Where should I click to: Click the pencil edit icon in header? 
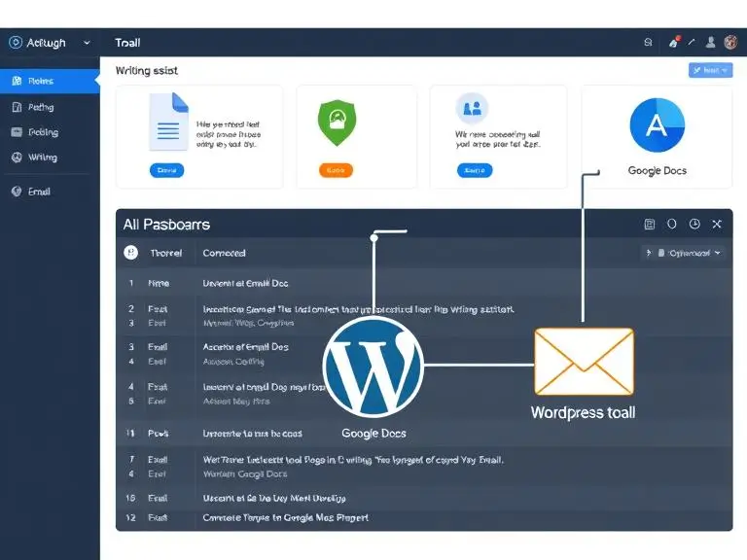click(x=692, y=43)
